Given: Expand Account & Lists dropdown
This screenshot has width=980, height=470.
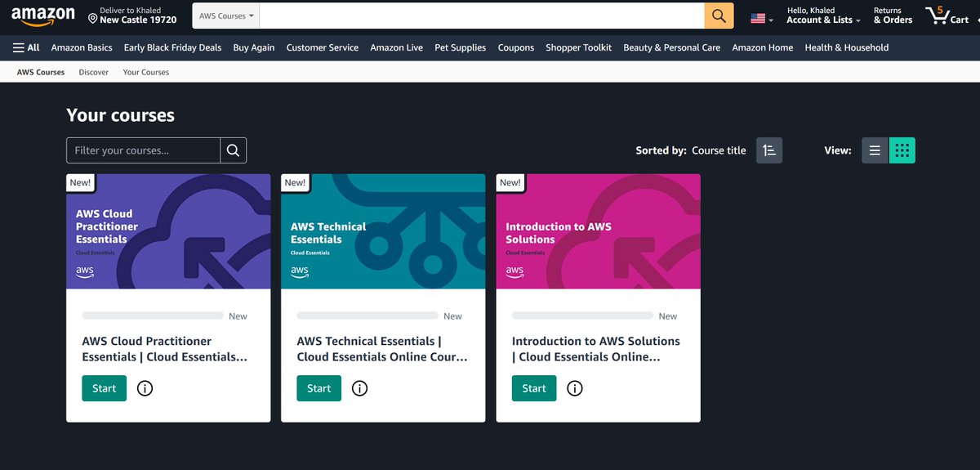Looking at the screenshot, I should [823, 16].
